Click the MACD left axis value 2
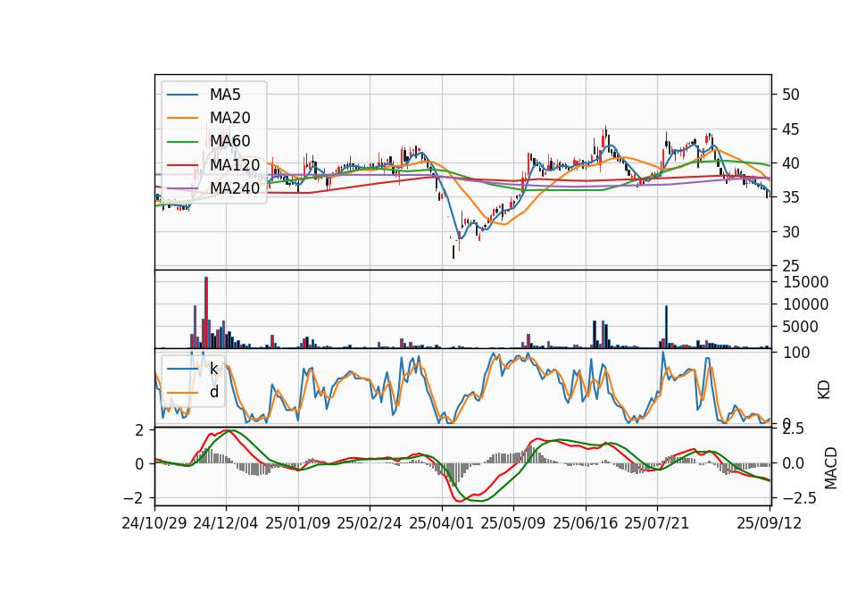 tap(139, 430)
